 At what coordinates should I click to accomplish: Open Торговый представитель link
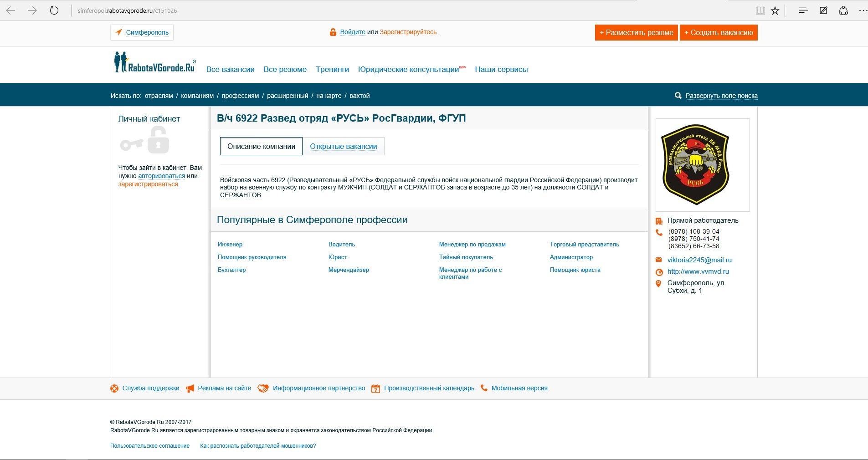click(x=585, y=245)
